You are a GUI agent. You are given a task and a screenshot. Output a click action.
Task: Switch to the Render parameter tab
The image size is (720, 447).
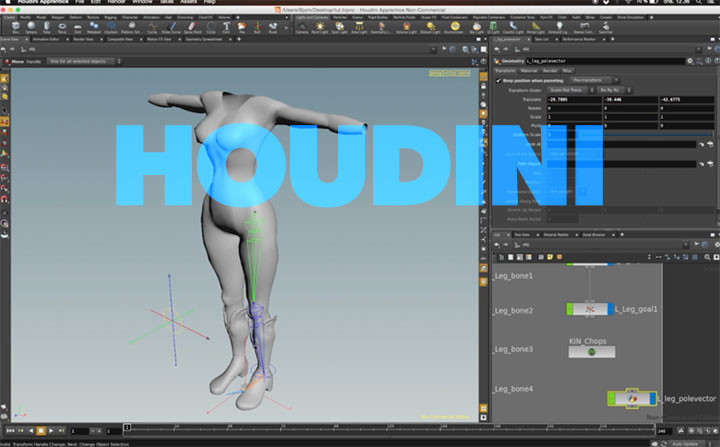[x=550, y=71]
